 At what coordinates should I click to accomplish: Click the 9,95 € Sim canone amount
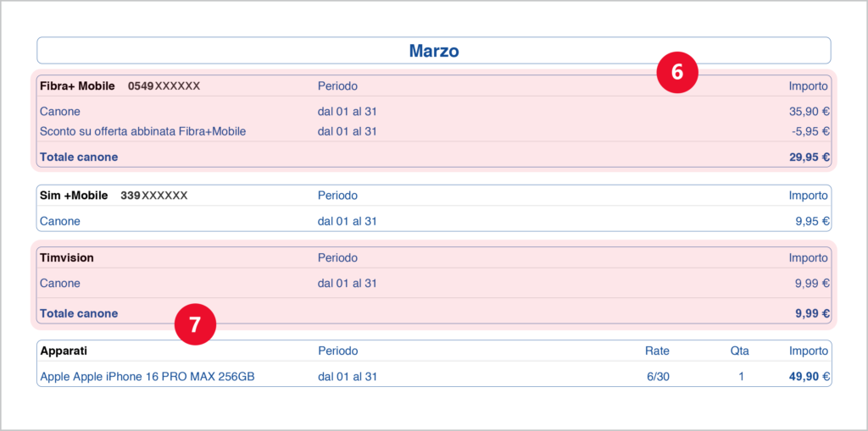pyautogui.click(x=812, y=221)
